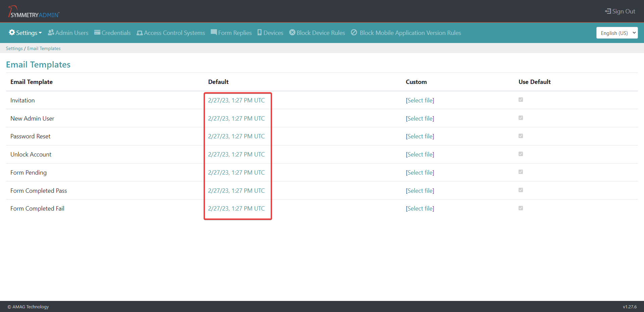The width and height of the screenshot is (644, 312).
Task: Toggle Use Default checkbox for Password Reset
Action: tap(521, 136)
